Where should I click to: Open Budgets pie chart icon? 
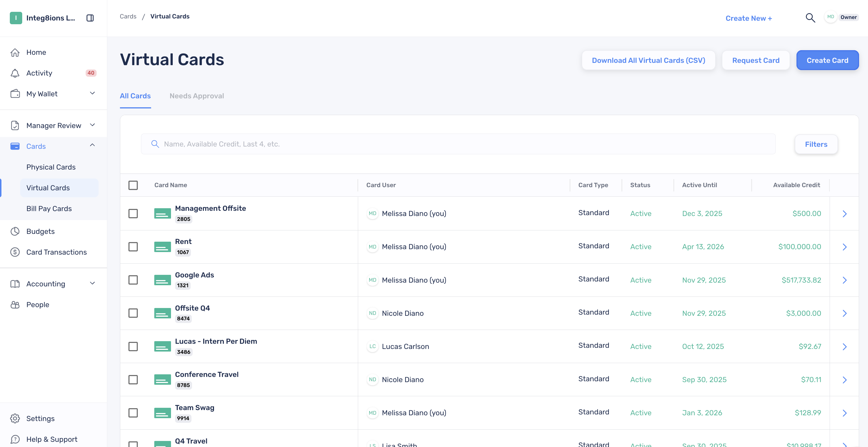pyautogui.click(x=15, y=231)
